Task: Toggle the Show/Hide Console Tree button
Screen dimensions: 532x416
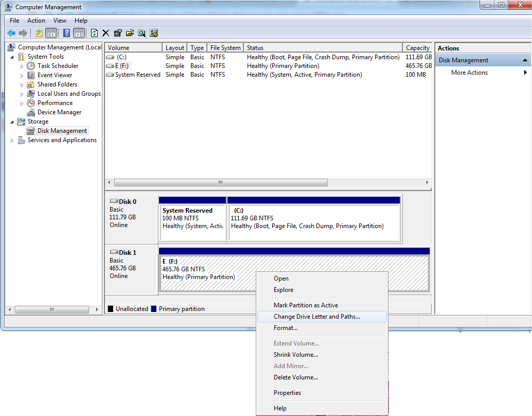Action: point(51,33)
